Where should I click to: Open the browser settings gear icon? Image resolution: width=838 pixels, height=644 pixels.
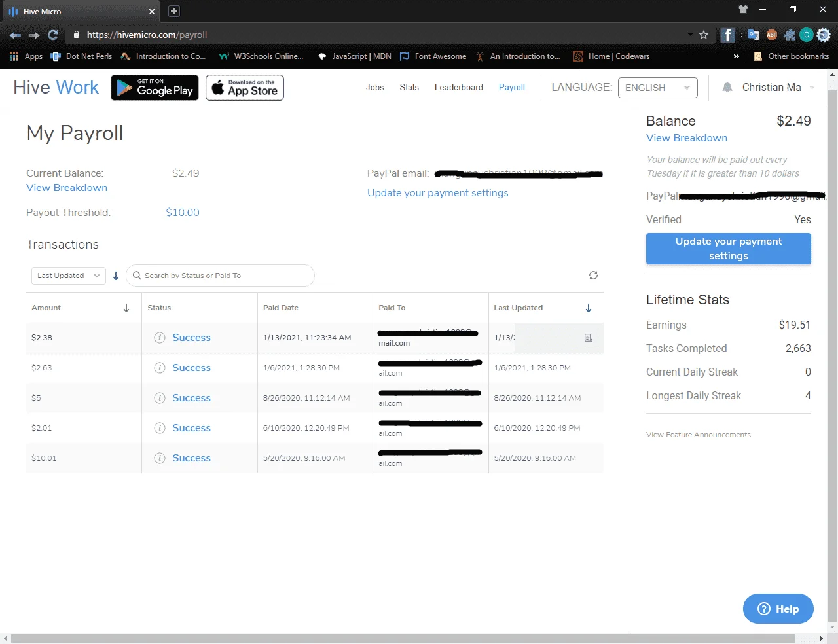(824, 35)
